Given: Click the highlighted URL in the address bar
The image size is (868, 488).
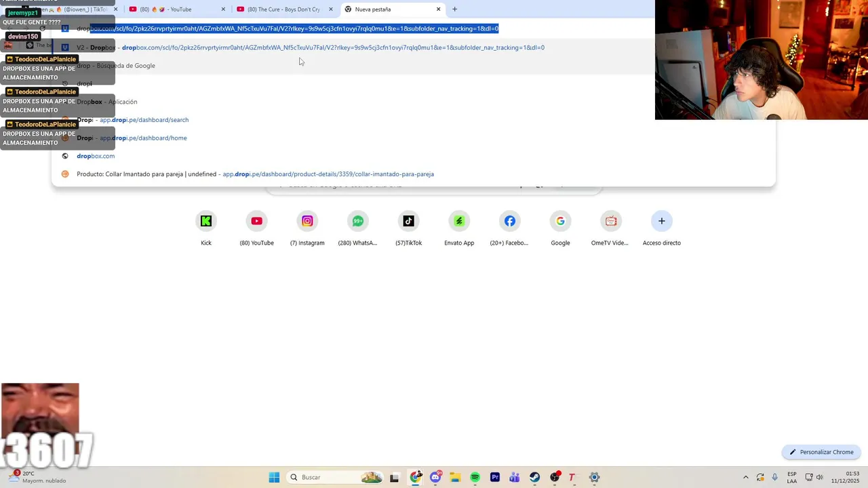Looking at the screenshot, I should (x=294, y=28).
